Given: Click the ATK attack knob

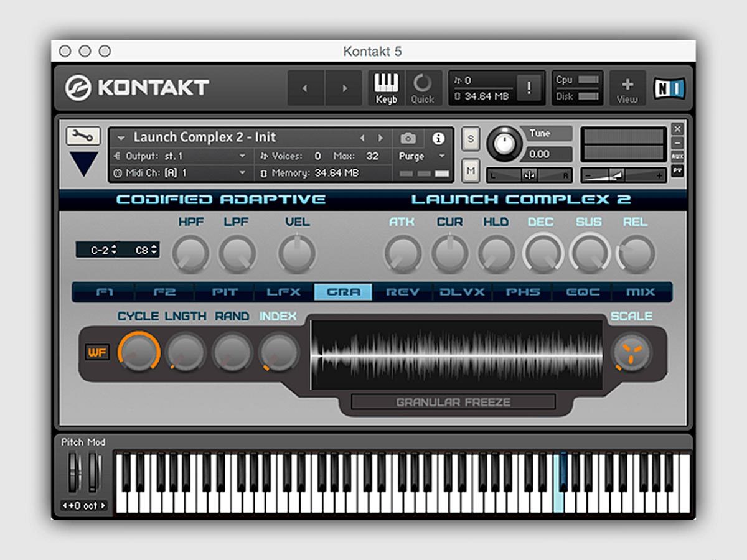Looking at the screenshot, I should (403, 253).
